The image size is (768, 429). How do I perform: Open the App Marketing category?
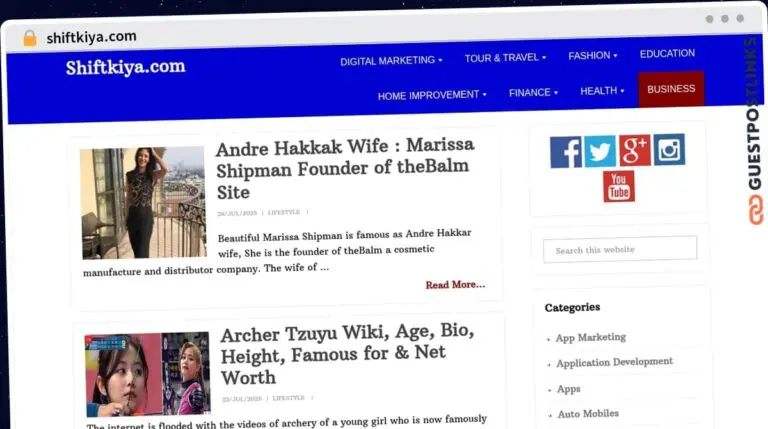click(x=590, y=338)
